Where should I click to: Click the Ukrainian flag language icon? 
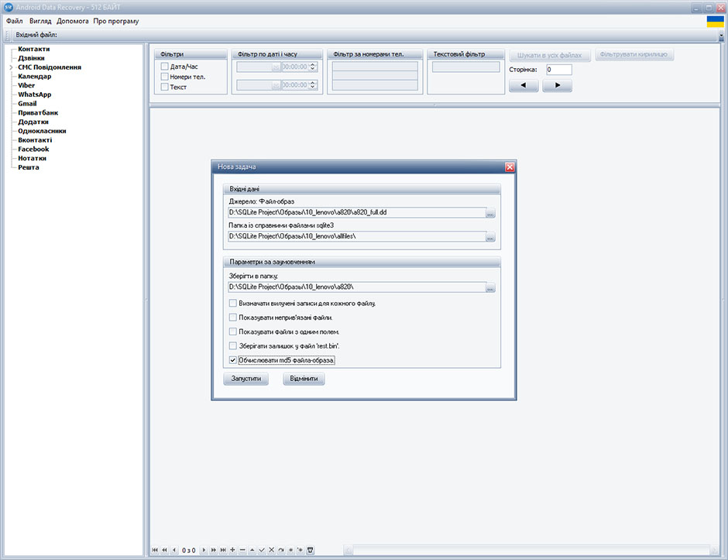[x=715, y=22]
